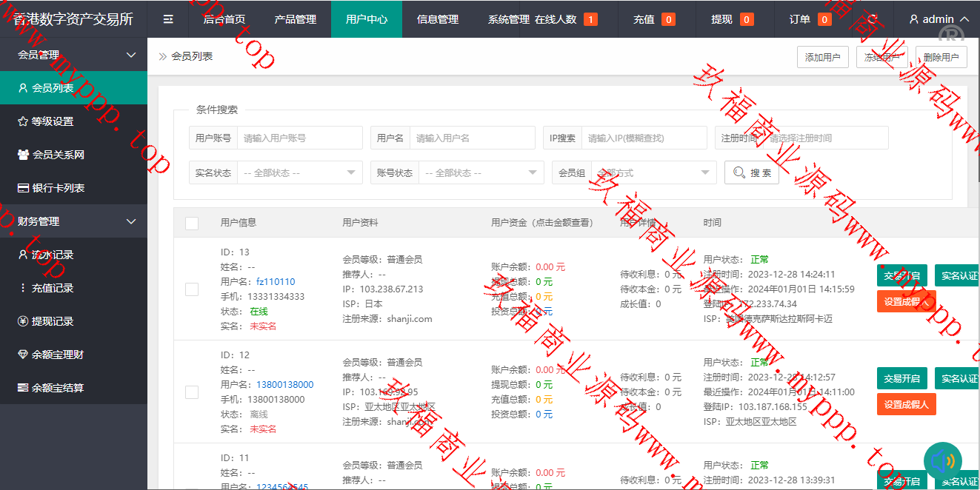
Task: Click the star icon beside 等级设置
Action: [23, 121]
